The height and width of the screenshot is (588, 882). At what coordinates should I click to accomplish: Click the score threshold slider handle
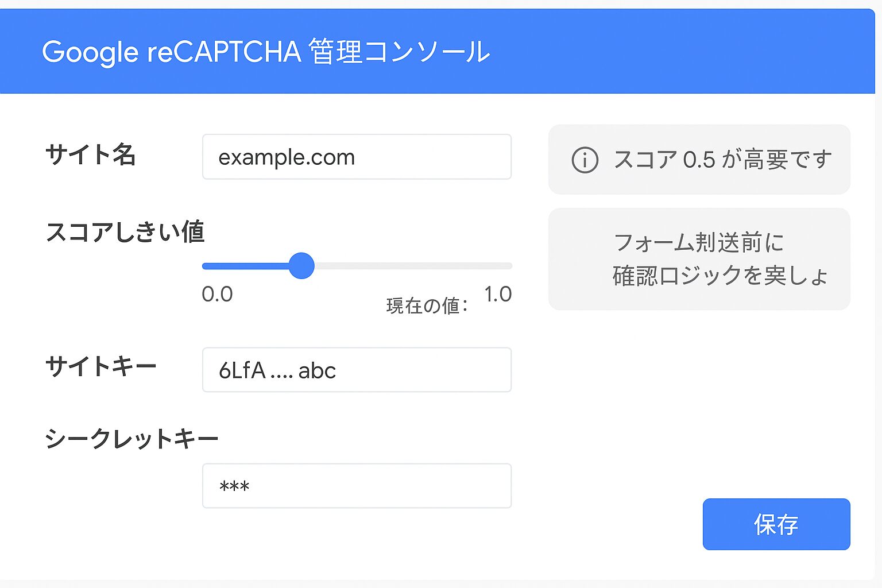(x=301, y=266)
